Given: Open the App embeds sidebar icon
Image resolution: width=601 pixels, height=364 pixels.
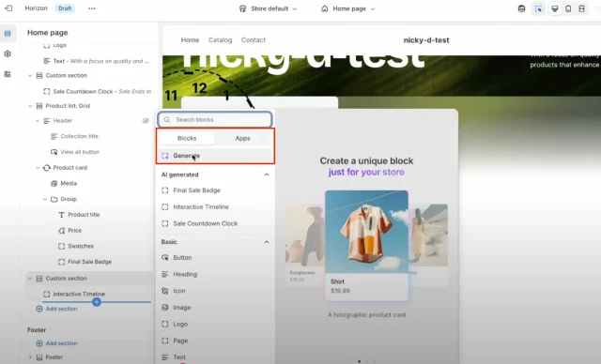Looking at the screenshot, I should point(8,74).
